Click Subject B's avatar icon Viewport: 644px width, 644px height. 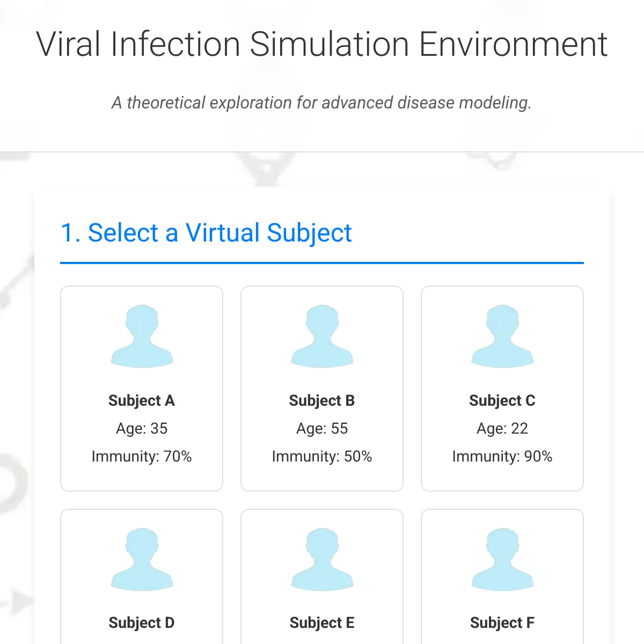coord(321,335)
